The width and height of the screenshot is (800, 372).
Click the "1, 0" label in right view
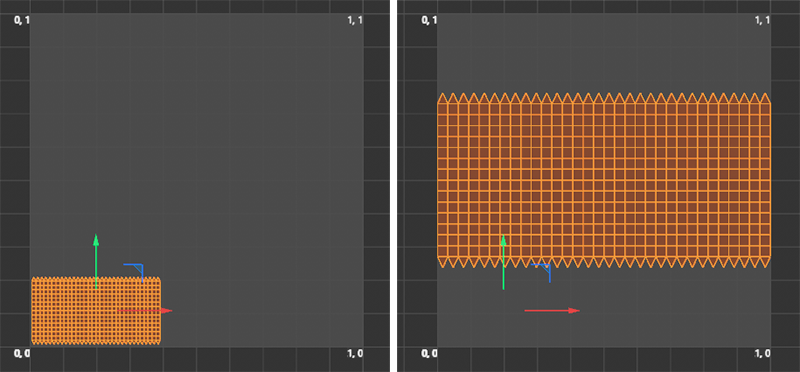[x=762, y=353]
